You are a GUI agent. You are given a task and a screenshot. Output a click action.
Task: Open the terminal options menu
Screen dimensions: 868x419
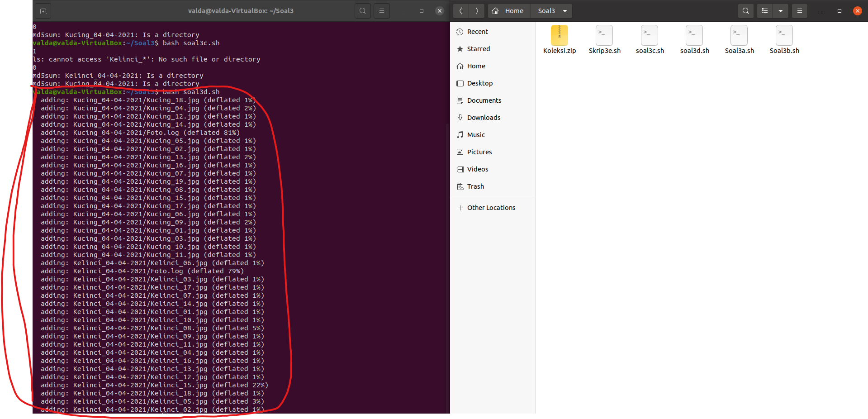click(x=381, y=10)
